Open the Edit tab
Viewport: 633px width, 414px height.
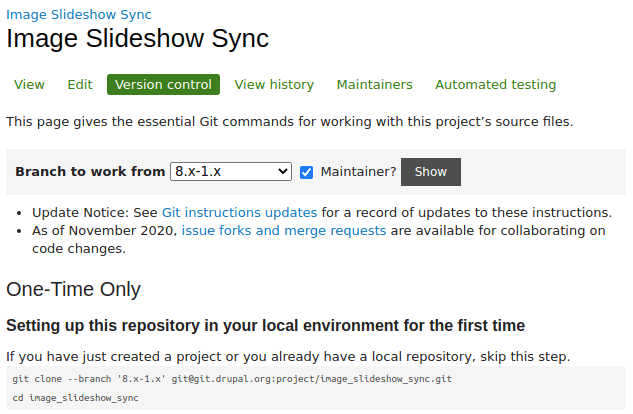(80, 85)
